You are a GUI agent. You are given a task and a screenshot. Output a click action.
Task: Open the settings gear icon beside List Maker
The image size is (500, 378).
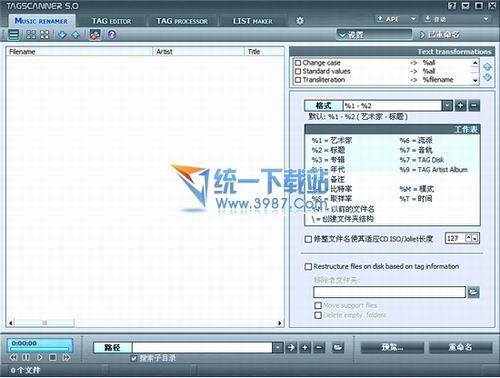[300, 21]
